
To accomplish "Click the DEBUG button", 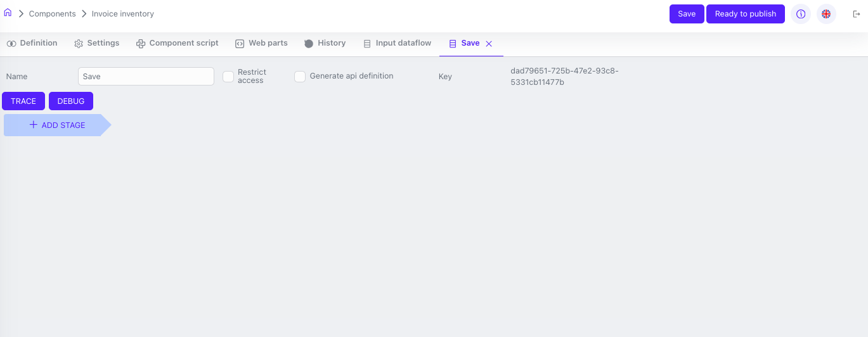I will click(x=71, y=101).
